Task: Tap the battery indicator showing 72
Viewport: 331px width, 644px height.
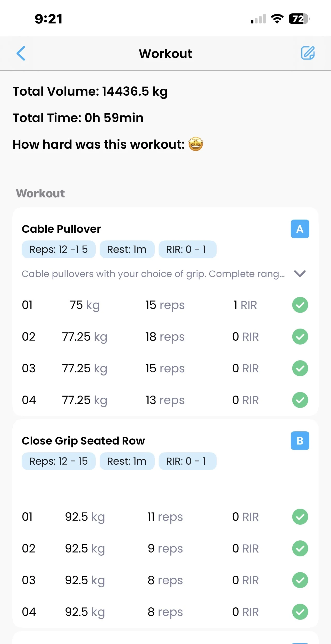Action: 299,19
